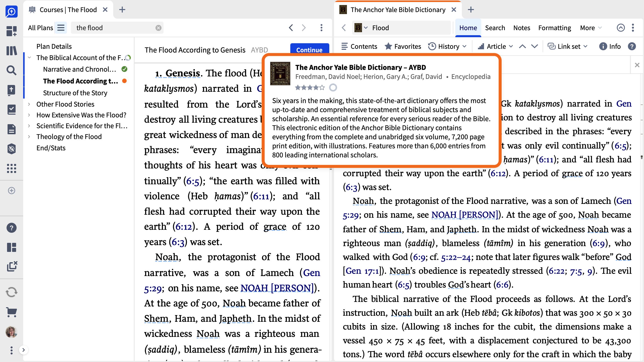
Task: Open the user profile avatar
Action: pyautogui.click(x=12, y=332)
